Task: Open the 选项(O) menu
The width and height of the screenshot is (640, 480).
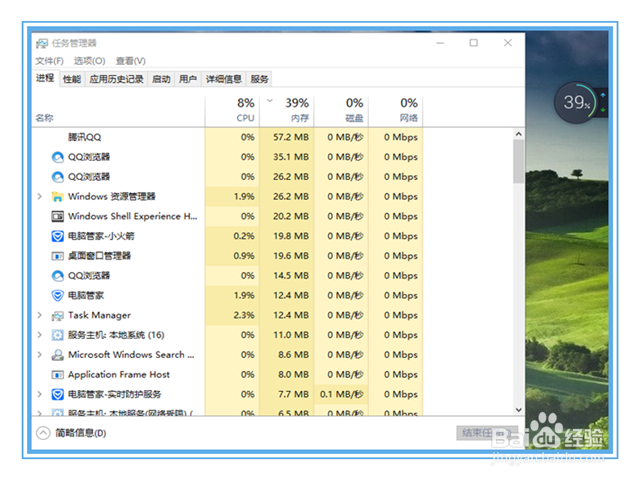Action: coord(89,61)
